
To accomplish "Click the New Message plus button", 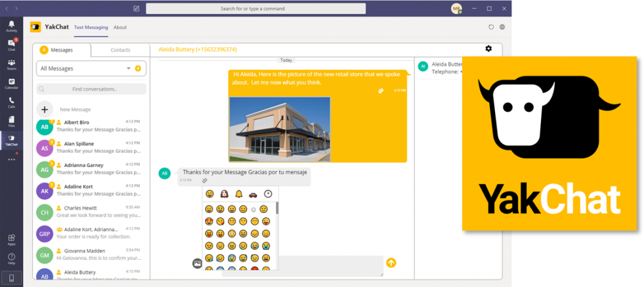I will pyautogui.click(x=45, y=109).
